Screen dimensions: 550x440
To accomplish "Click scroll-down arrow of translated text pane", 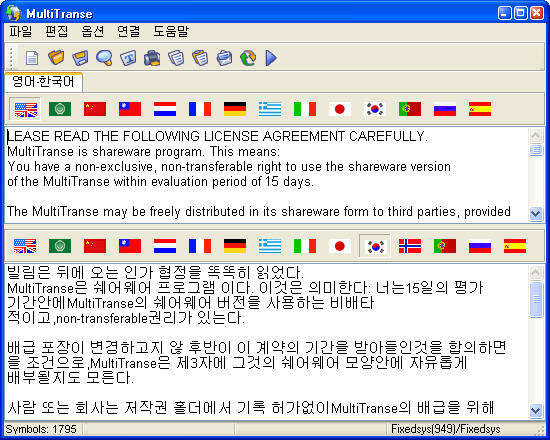I will pos(536,410).
